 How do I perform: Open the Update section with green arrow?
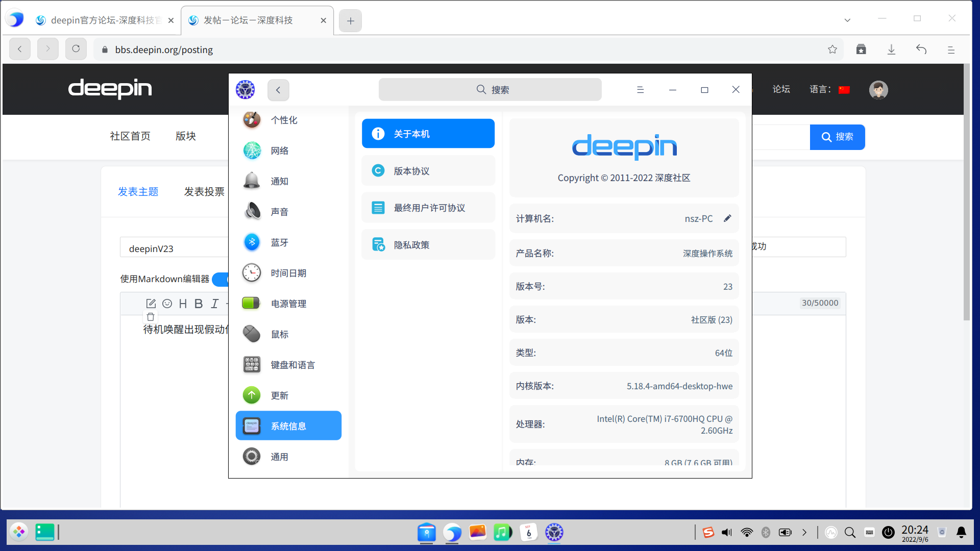pos(279,395)
